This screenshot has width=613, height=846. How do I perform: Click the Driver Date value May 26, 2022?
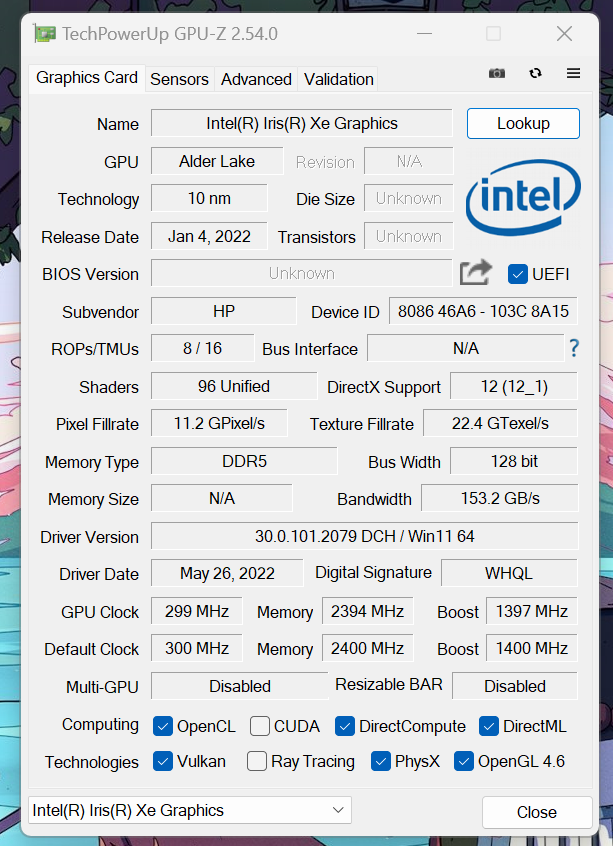click(x=227, y=573)
